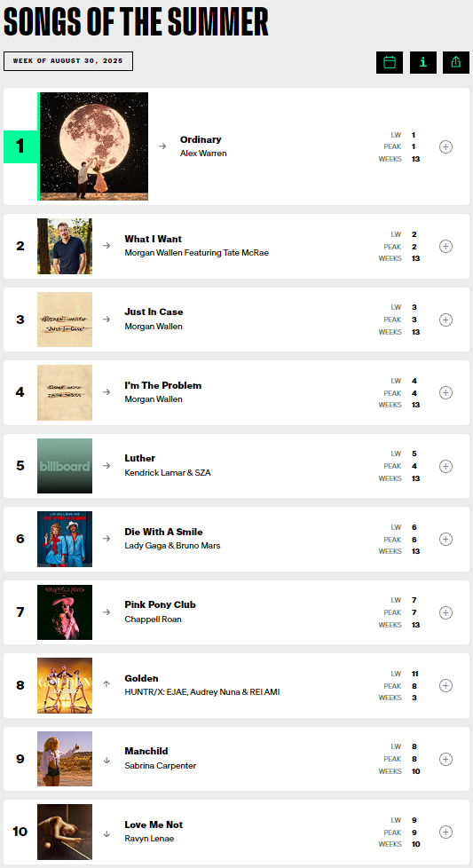Viewport: 473px width, 868px height.
Task: Expand details for Ordinary with plus icon
Action: pyautogui.click(x=445, y=146)
